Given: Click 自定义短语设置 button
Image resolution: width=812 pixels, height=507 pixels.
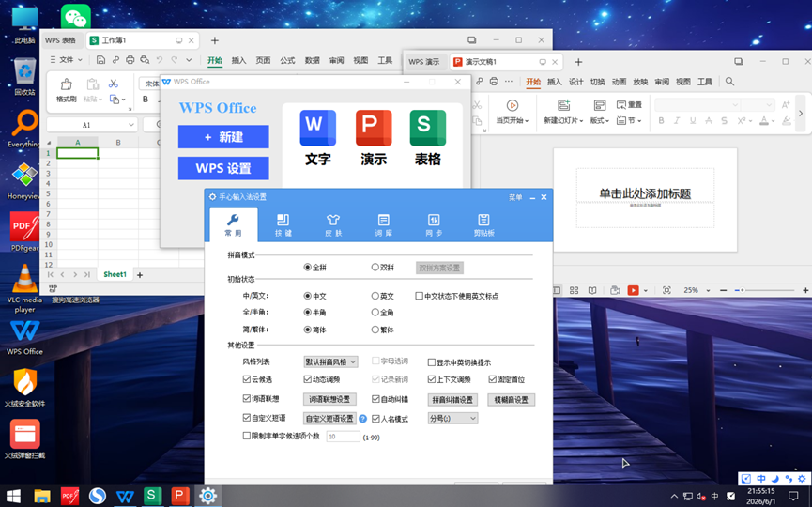Looking at the screenshot, I should click(329, 419).
